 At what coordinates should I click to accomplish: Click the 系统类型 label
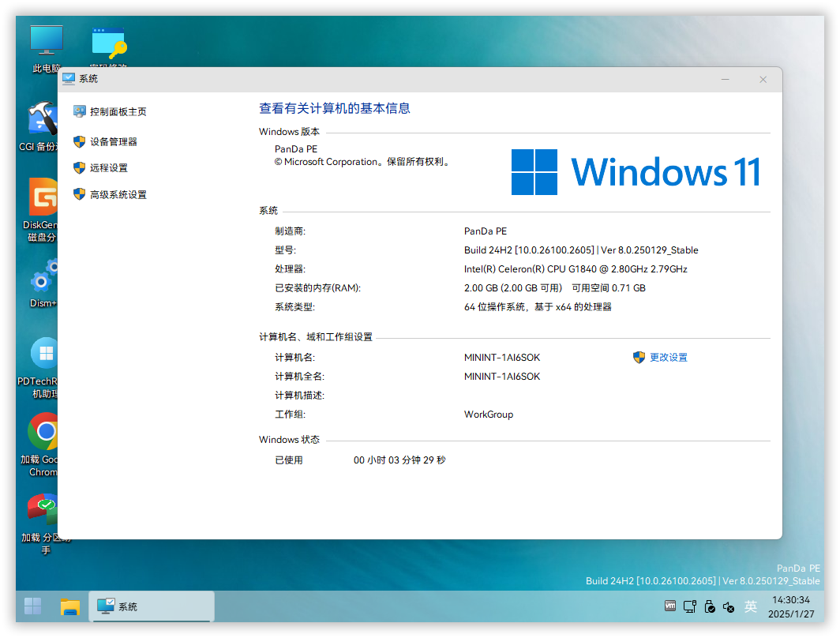point(294,307)
